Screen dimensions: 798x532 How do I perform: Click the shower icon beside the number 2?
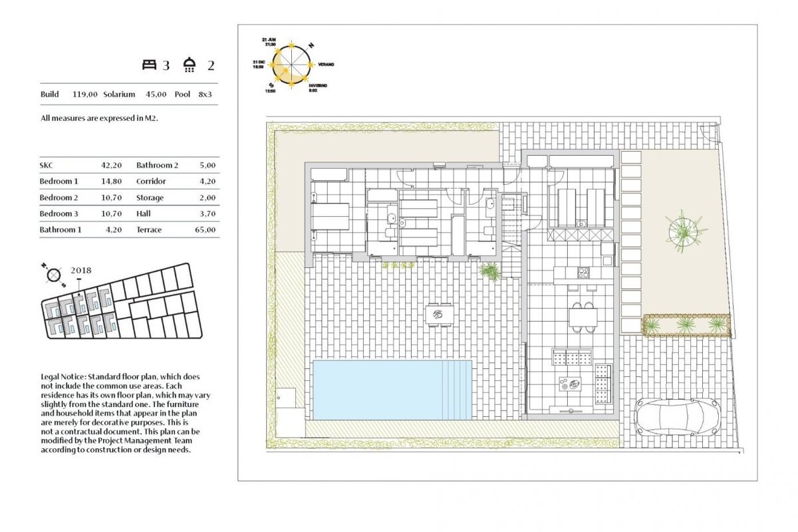tap(190, 65)
